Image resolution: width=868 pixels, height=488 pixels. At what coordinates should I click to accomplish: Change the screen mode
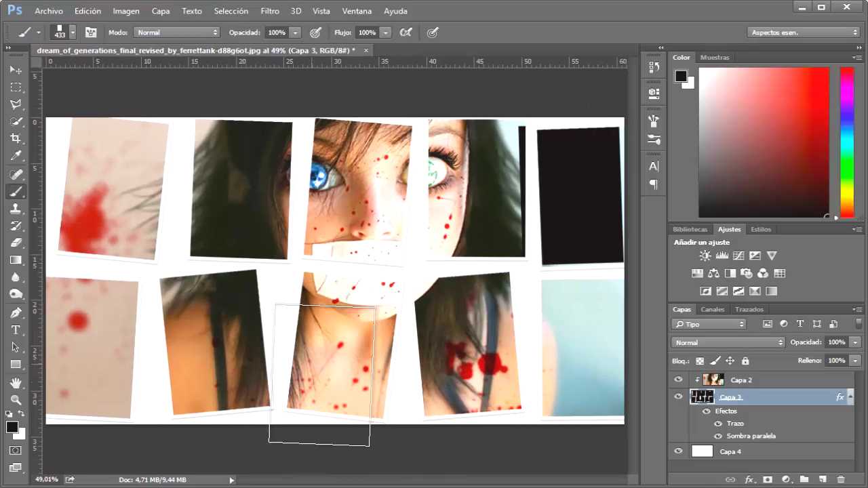point(16,467)
